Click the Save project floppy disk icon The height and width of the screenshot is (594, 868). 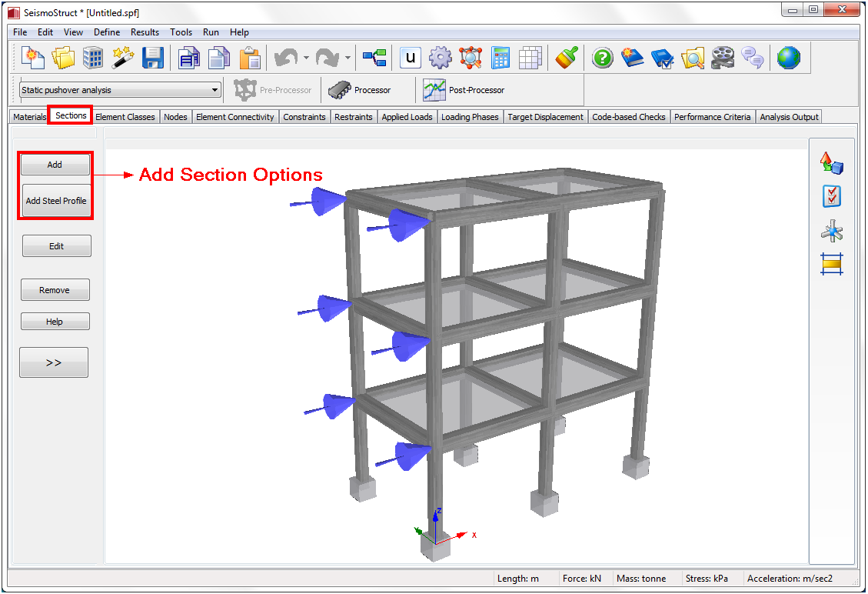(x=154, y=58)
